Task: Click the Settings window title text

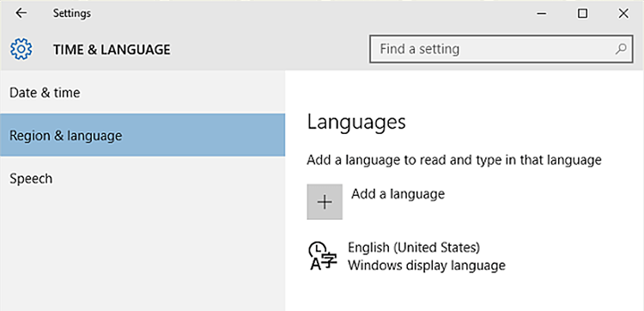Action: click(72, 14)
